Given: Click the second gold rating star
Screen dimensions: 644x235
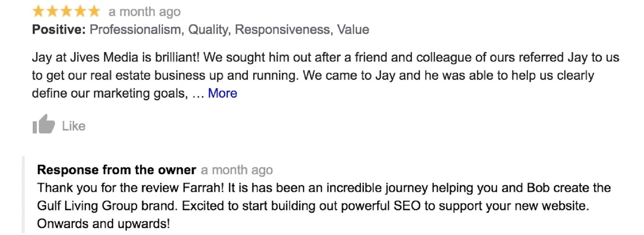Looking at the screenshot, I should pyautogui.click(x=52, y=11).
